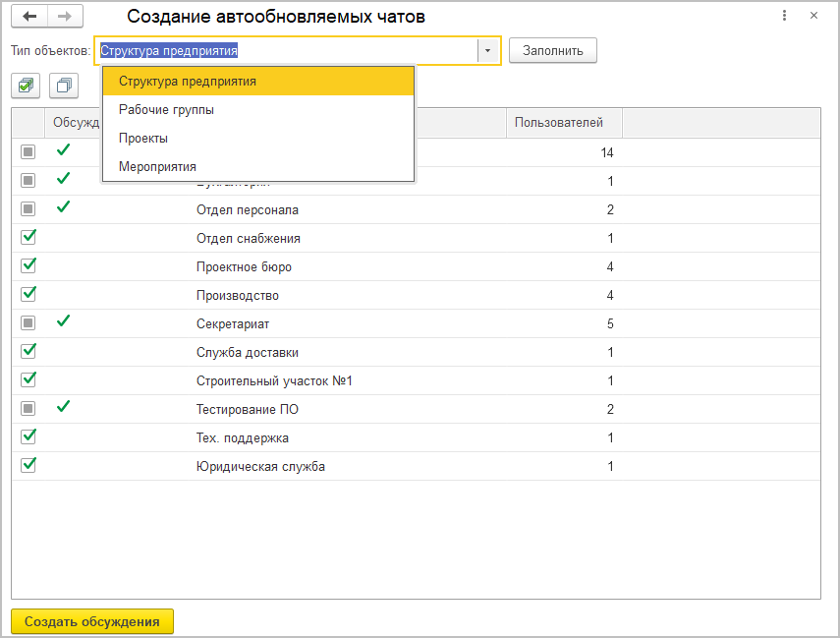This screenshot has width=840, height=638.
Task: Click the back navigation arrow
Action: click(29, 16)
